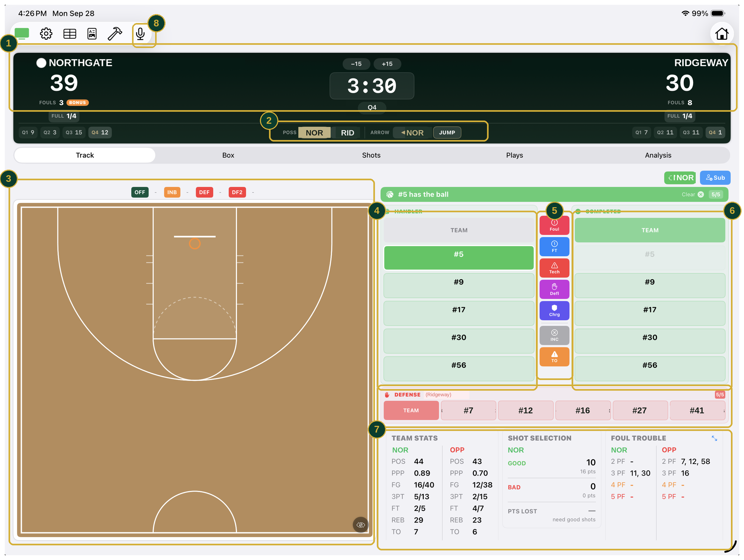Click the green NOR team switch button

(680, 178)
